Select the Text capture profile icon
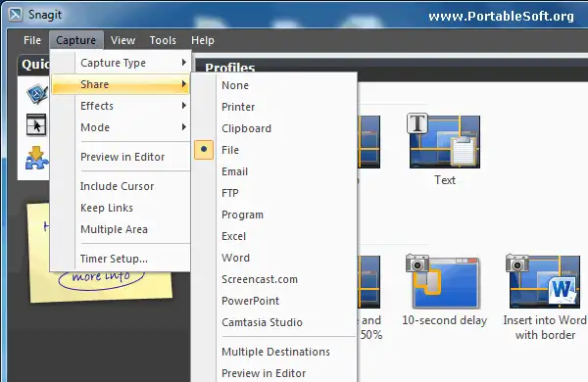 click(443, 141)
